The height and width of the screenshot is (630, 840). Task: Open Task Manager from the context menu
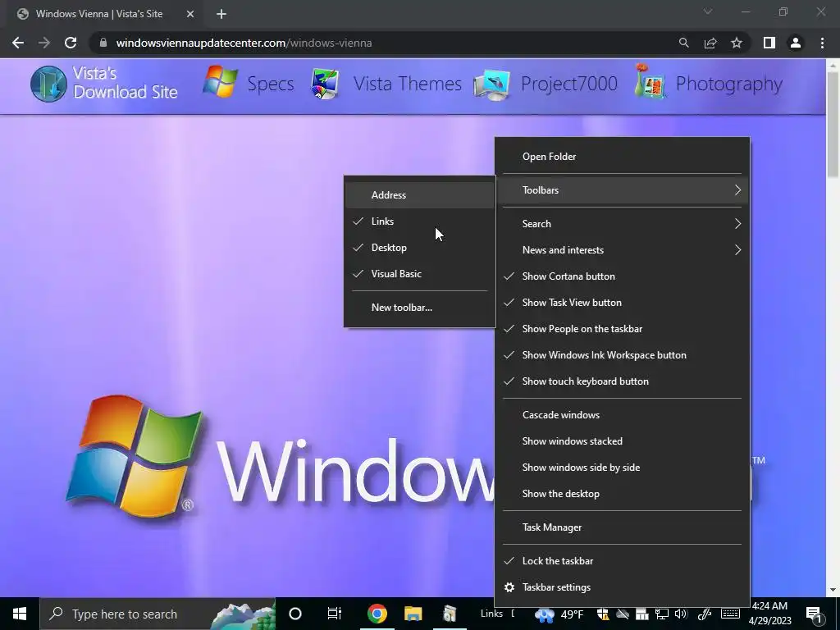click(x=622, y=527)
